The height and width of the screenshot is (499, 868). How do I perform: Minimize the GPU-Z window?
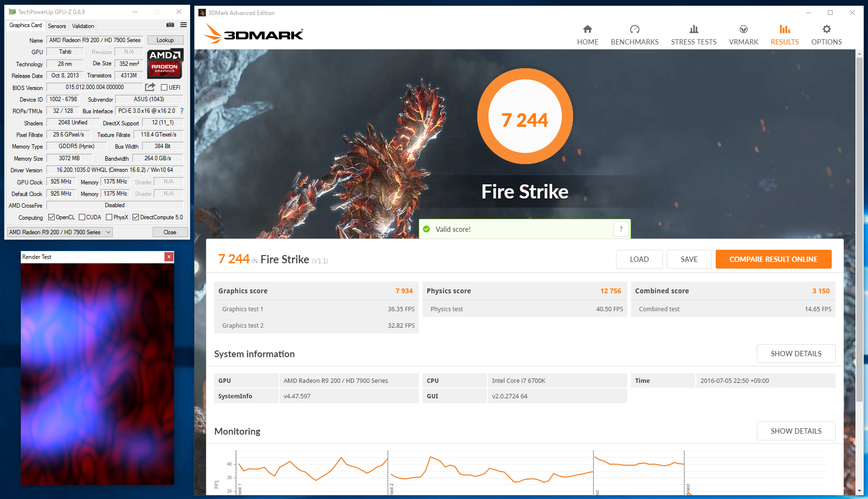point(135,12)
